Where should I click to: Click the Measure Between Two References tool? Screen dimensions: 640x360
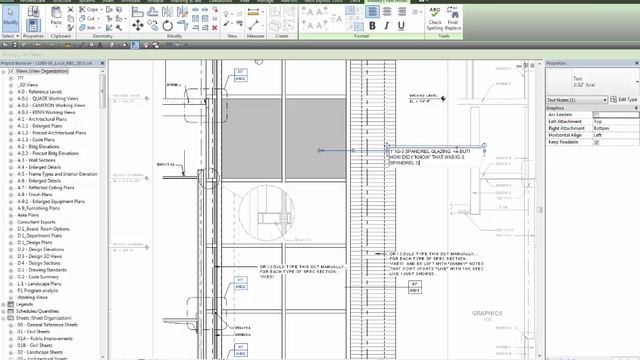[x=253, y=26]
